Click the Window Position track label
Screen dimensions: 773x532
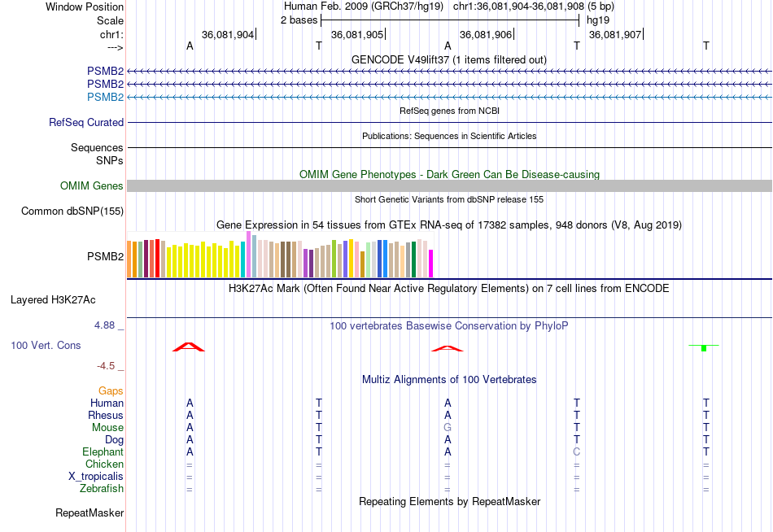click(x=85, y=7)
